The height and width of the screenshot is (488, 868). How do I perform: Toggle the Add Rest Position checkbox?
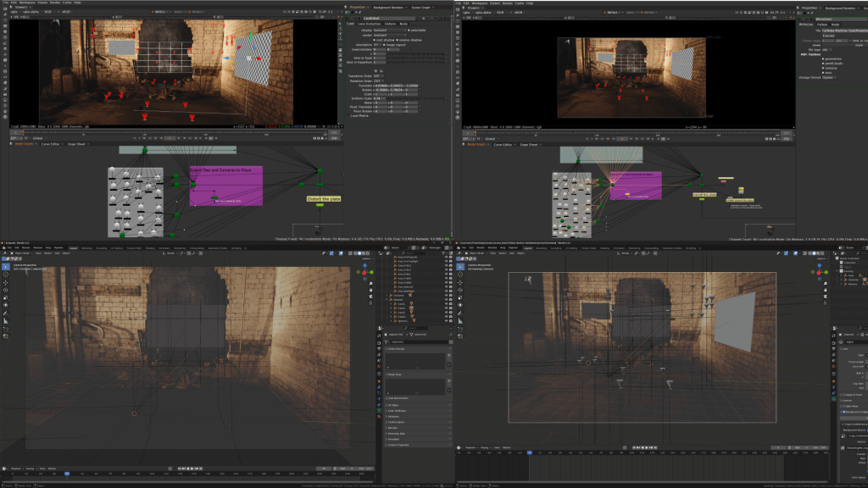387,398
